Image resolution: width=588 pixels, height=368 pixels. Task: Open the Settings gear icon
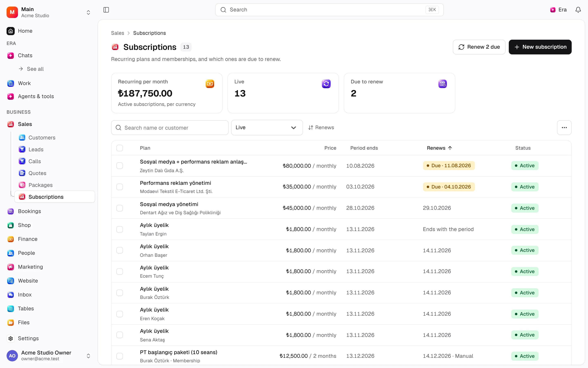pos(10,338)
